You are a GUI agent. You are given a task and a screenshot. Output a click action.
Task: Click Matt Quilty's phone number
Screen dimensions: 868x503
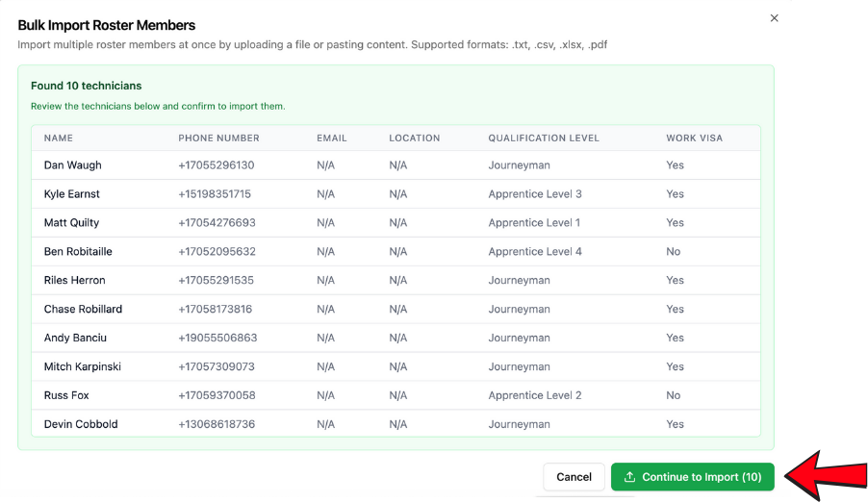[217, 223]
